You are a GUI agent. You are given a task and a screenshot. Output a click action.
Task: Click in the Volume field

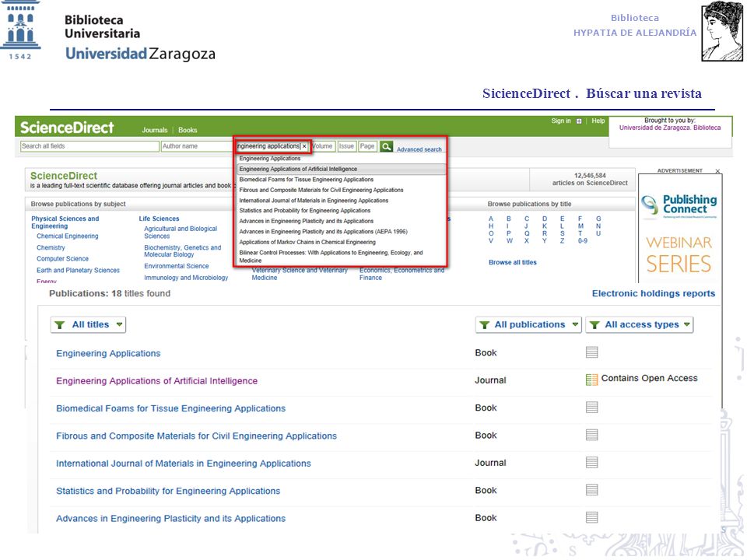(x=323, y=146)
